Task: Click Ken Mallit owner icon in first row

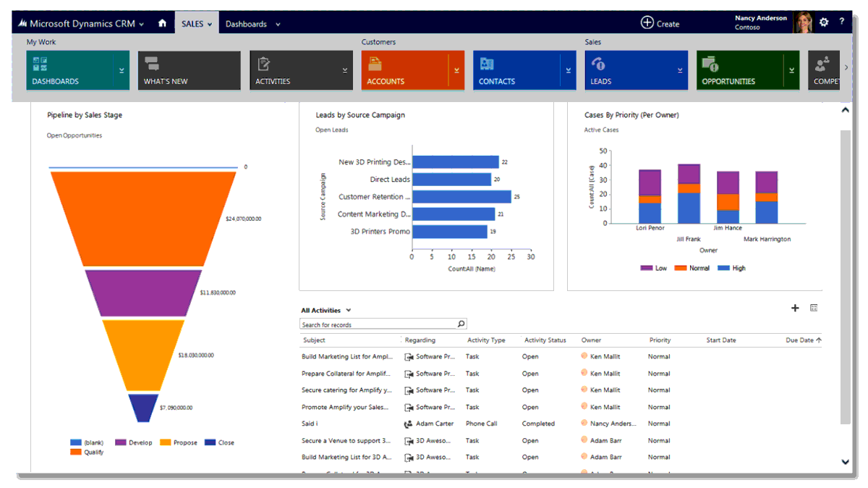Action: click(x=584, y=356)
